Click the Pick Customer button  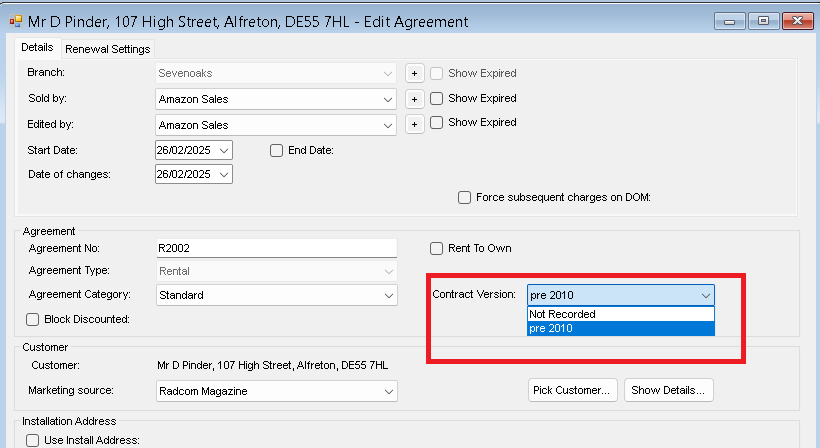click(x=571, y=390)
